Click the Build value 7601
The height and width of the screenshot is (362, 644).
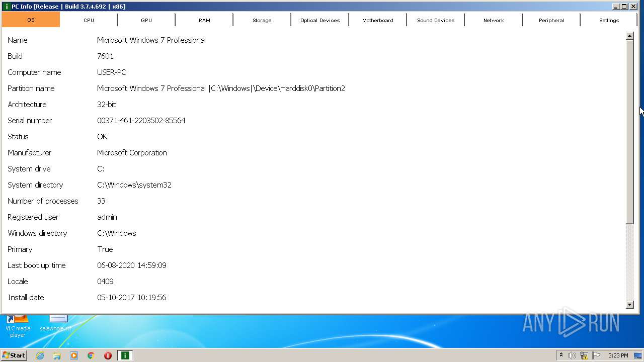105,56
